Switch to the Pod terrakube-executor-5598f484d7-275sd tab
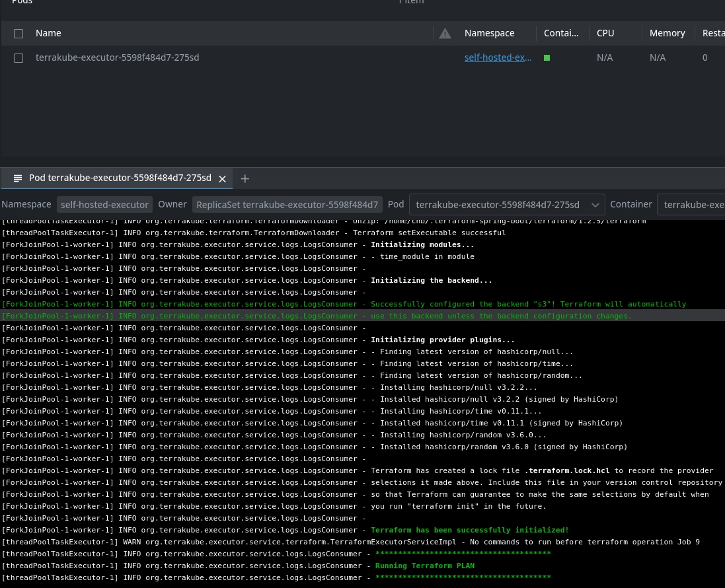 pyautogui.click(x=120, y=178)
